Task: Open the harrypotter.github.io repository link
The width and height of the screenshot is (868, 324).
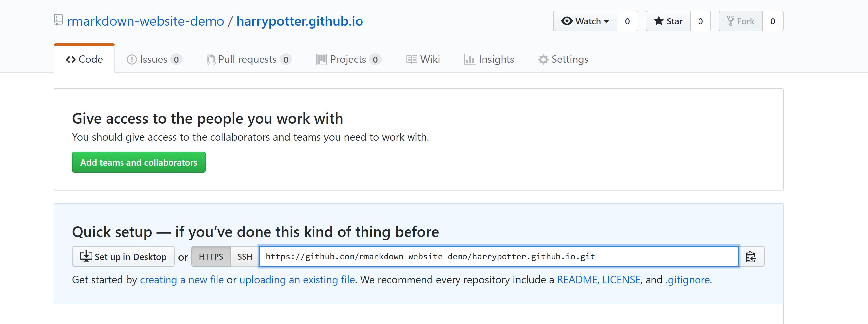Action: click(300, 21)
